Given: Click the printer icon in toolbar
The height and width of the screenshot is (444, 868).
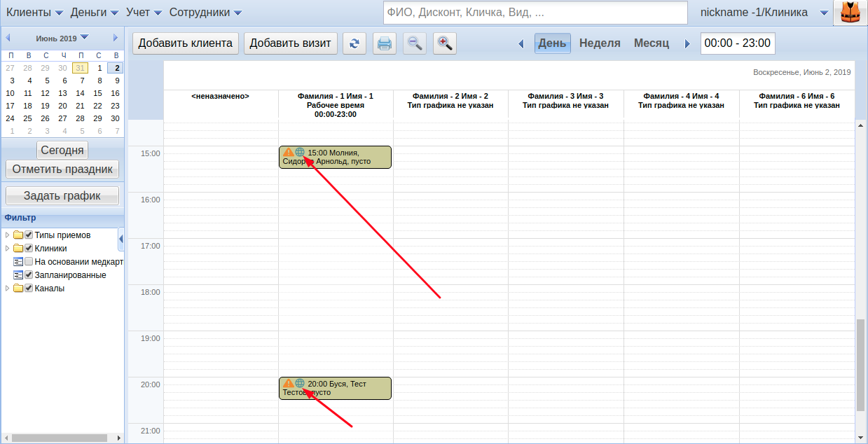Looking at the screenshot, I should 384,43.
